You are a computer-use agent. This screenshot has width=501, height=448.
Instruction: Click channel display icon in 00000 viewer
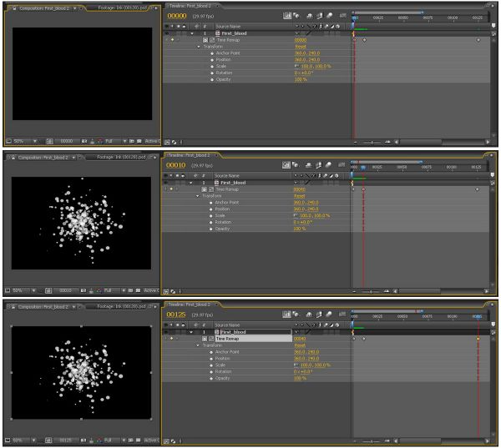tap(100, 141)
